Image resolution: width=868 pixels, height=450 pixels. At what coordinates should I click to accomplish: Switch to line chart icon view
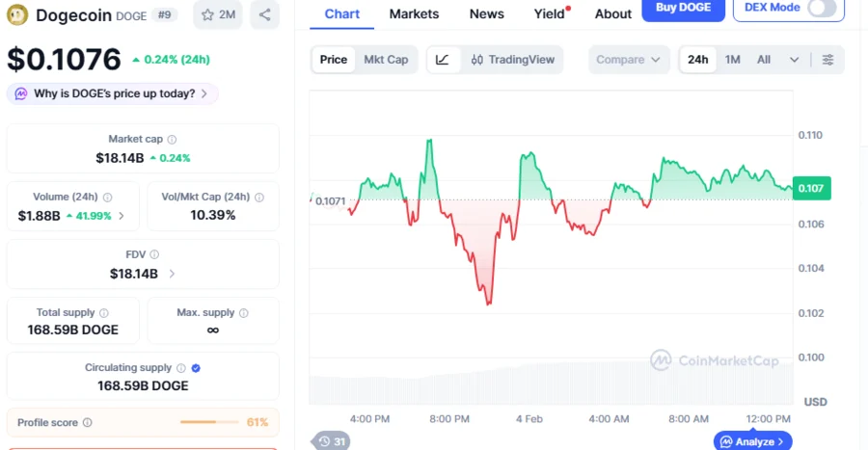coord(442,60)
